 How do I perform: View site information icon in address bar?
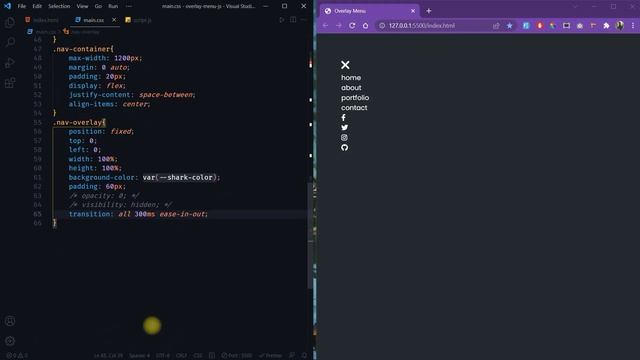pos(382,25)
